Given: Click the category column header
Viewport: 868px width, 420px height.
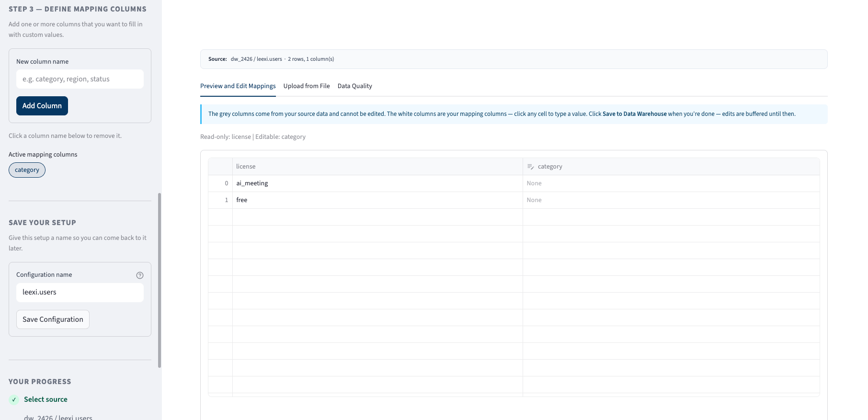Looking at the screenshot, I should tap(671, 167).
